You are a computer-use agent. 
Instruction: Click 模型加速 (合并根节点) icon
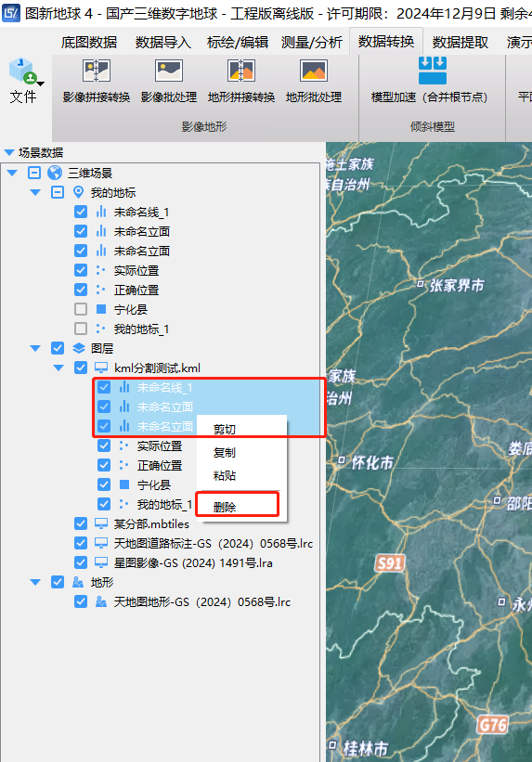tap(433, 71)
